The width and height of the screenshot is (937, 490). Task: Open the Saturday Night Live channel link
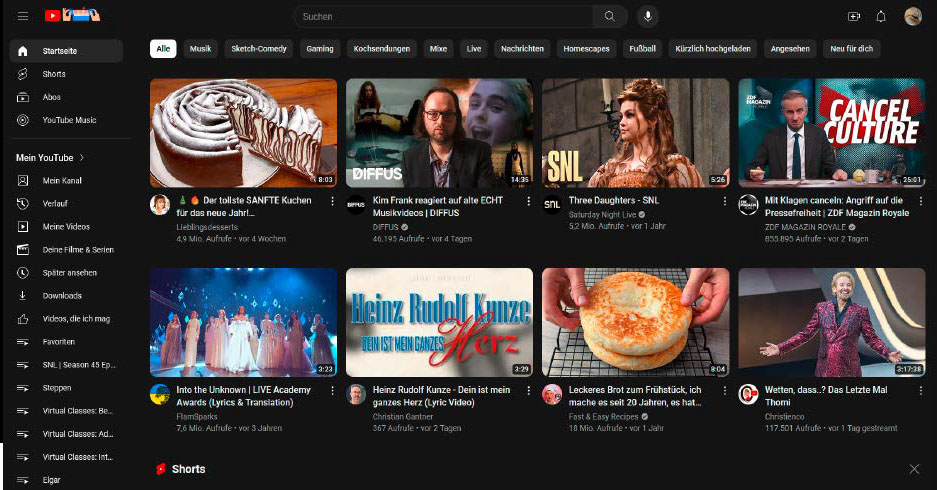click(x=602, y=215)
